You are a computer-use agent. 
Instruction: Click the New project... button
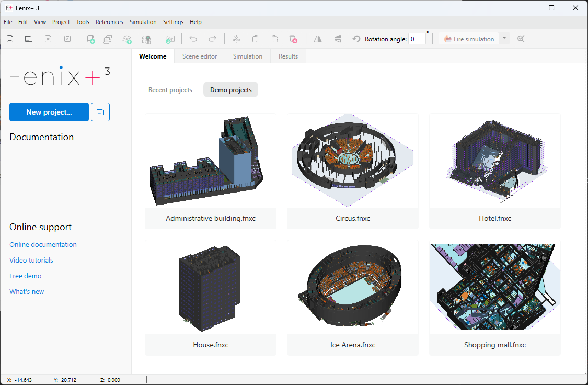49,112
